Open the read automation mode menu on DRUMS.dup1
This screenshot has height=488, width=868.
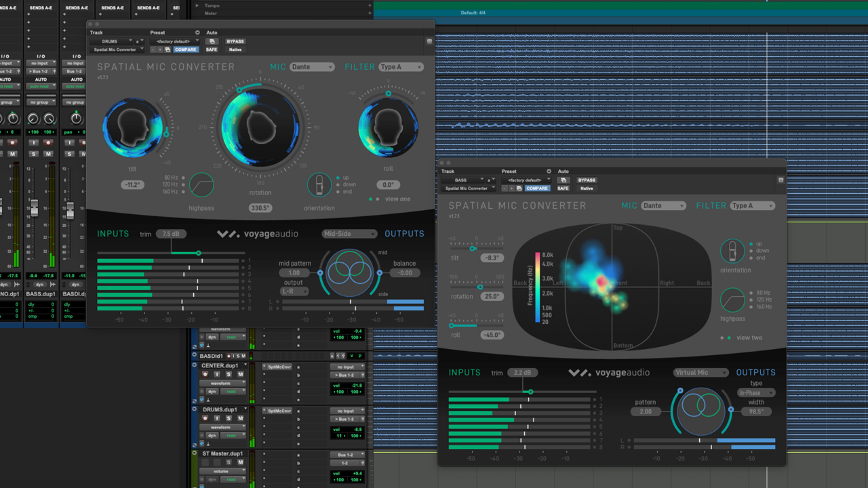(232, 435)
